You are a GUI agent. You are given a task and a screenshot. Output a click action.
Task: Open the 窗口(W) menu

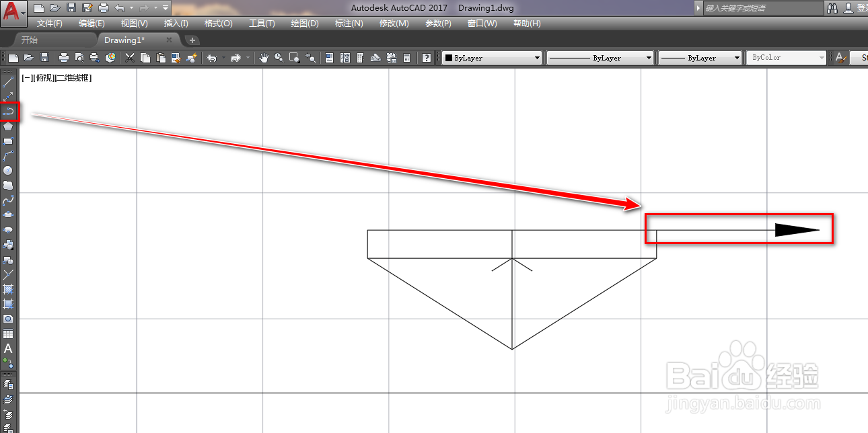(482, 24)
